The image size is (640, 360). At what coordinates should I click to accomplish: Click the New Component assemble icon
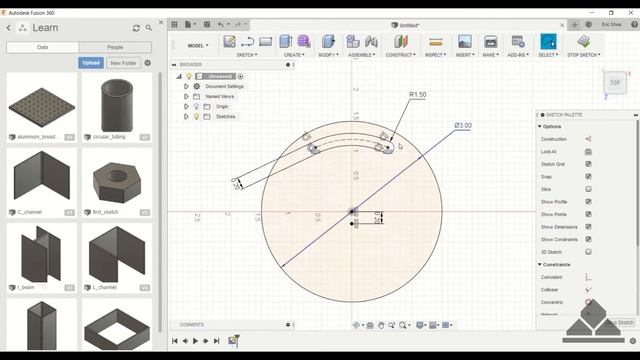click(x=353, y=42)
